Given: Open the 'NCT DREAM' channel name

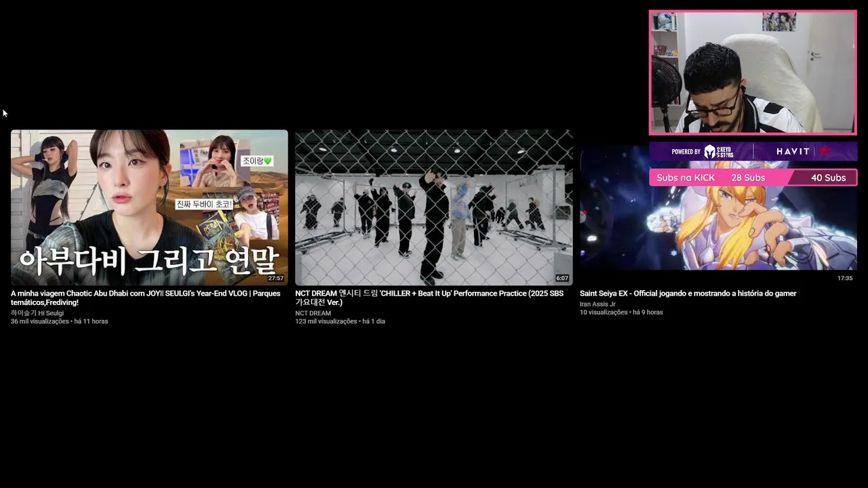Looking at the screenshot, I should [x=313, y=313].
